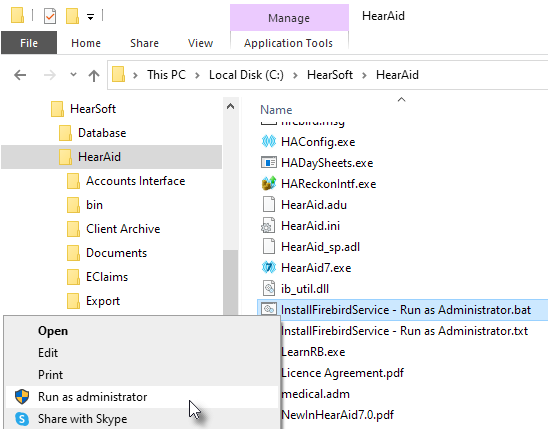This screenshot has height=433, width=548.
Task: Select the HearSoft folder in tree
Action: pos(93,109)
